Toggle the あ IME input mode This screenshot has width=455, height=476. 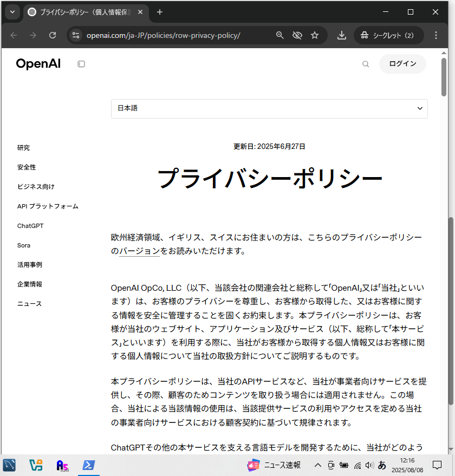coord(382,465)
